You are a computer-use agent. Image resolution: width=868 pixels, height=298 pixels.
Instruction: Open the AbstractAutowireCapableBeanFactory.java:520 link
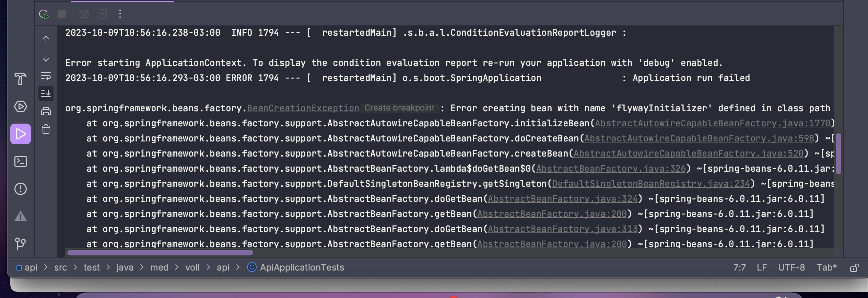tap(688, 153)
